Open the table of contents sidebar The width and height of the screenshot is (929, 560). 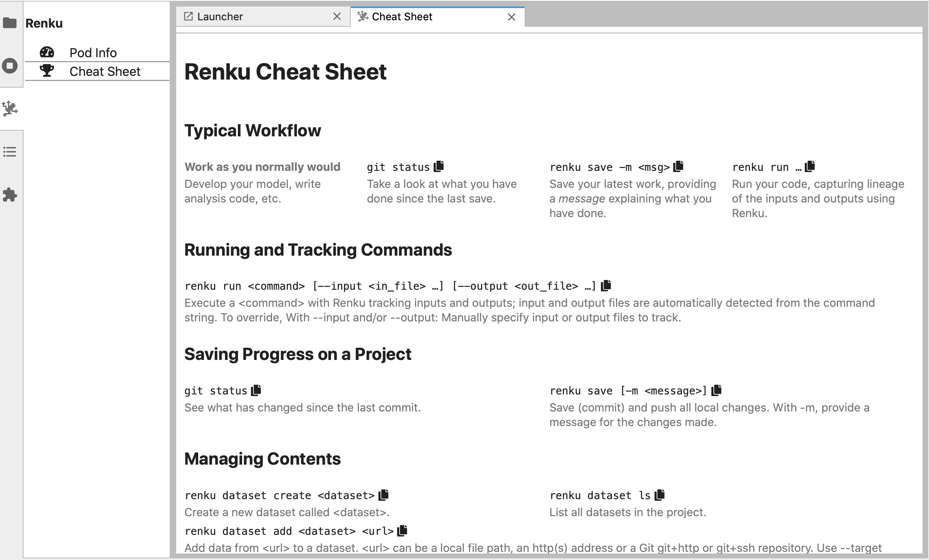tap(9, 152)
